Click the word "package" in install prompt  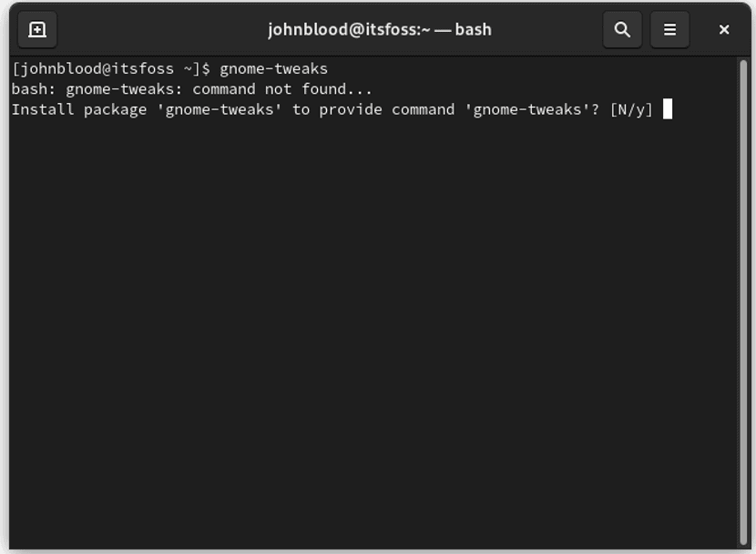coord(115,109)
